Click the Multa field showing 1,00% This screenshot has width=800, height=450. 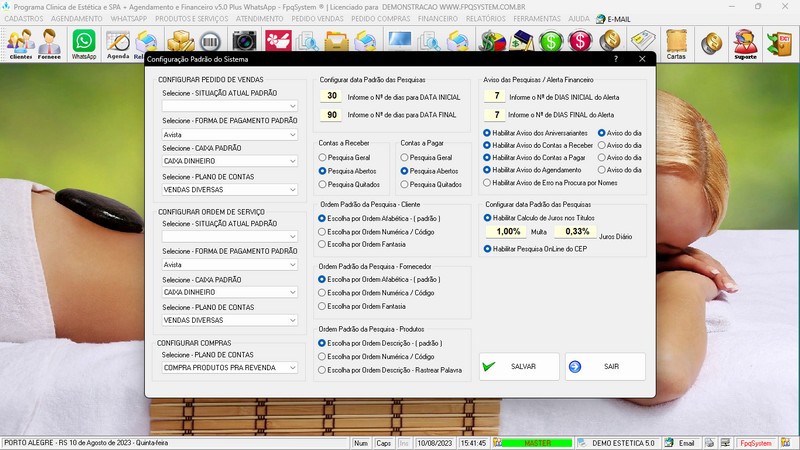(508, 232)
